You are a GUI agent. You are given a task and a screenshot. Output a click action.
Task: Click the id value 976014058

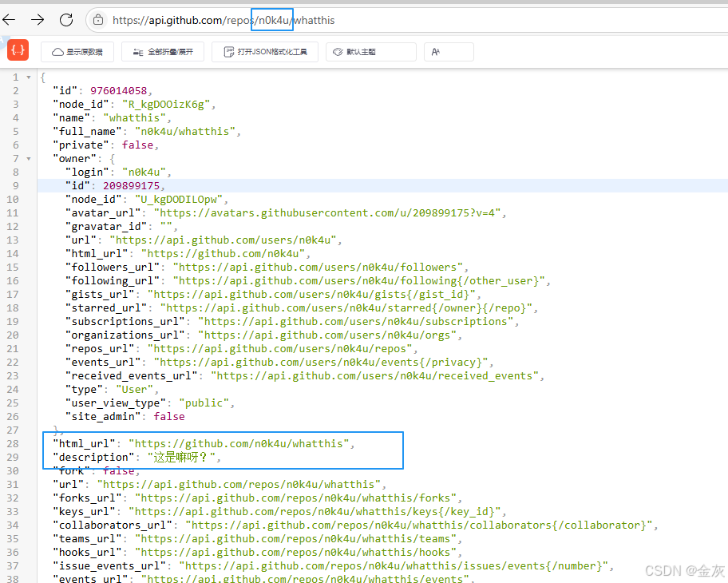click(x=118, y=90)
